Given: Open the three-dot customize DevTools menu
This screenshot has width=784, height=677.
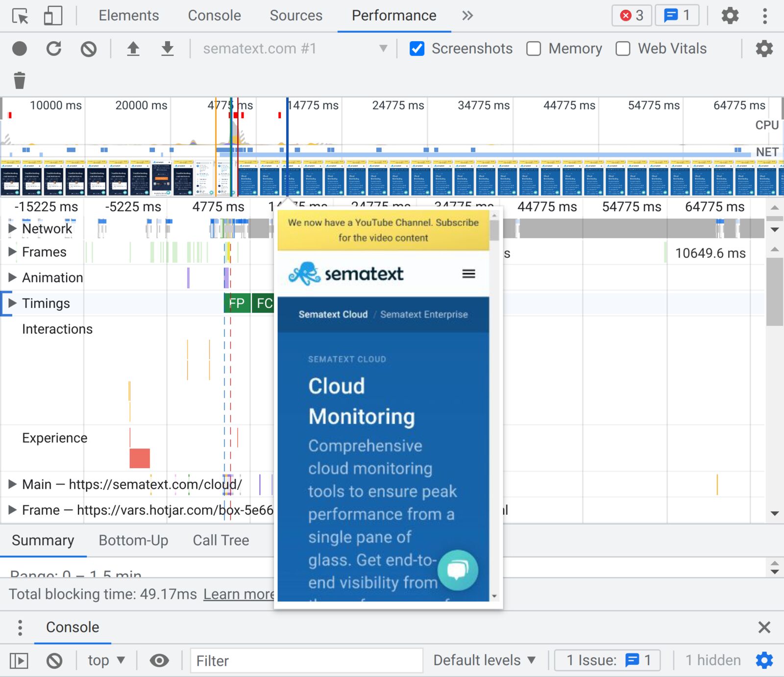Looking at the screenshot, I should (764, 16).
